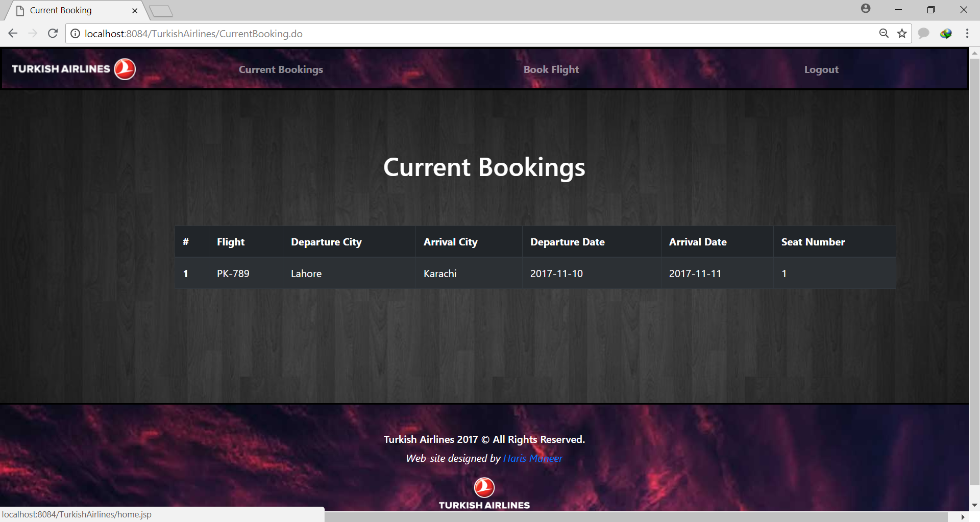Click the Chrome profile avatar icon
980x522 pixels.
pos(866,9)
